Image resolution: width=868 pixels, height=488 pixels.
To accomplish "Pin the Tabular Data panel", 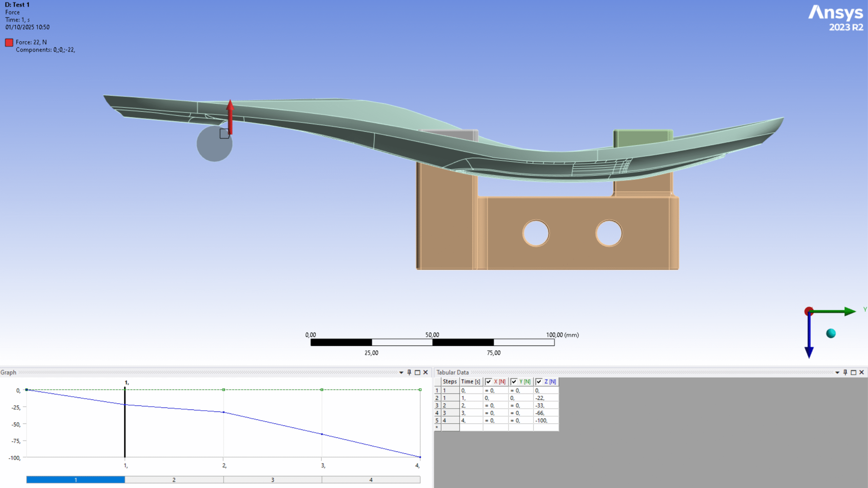I will coord(845,372).
